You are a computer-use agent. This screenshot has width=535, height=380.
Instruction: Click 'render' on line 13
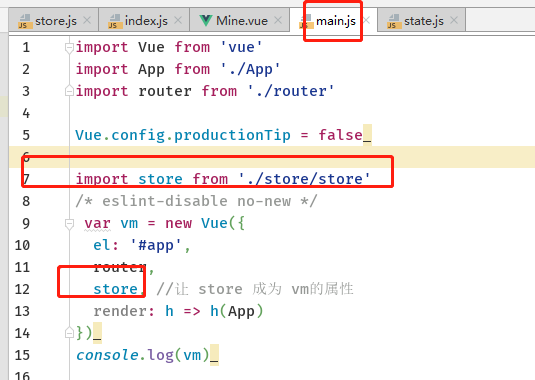120,311
